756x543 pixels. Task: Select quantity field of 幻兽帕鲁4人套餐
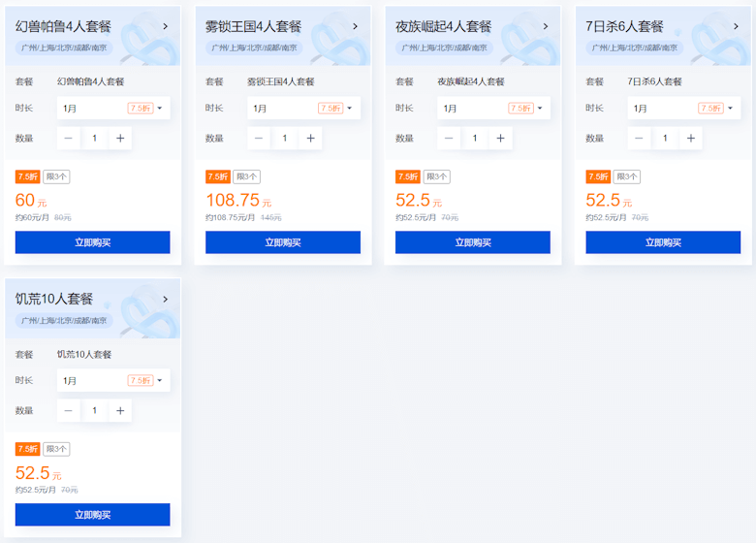coord(95,139)
